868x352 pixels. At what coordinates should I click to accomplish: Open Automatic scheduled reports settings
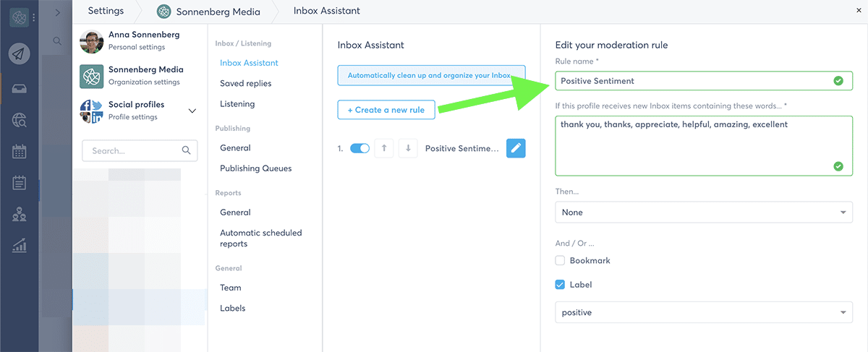[x=261, y=239]
